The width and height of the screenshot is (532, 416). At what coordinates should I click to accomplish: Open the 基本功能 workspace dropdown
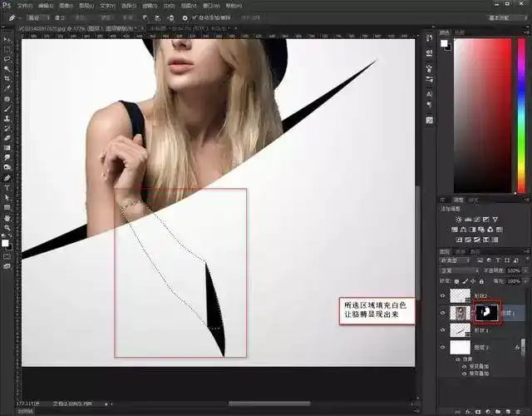502,17
